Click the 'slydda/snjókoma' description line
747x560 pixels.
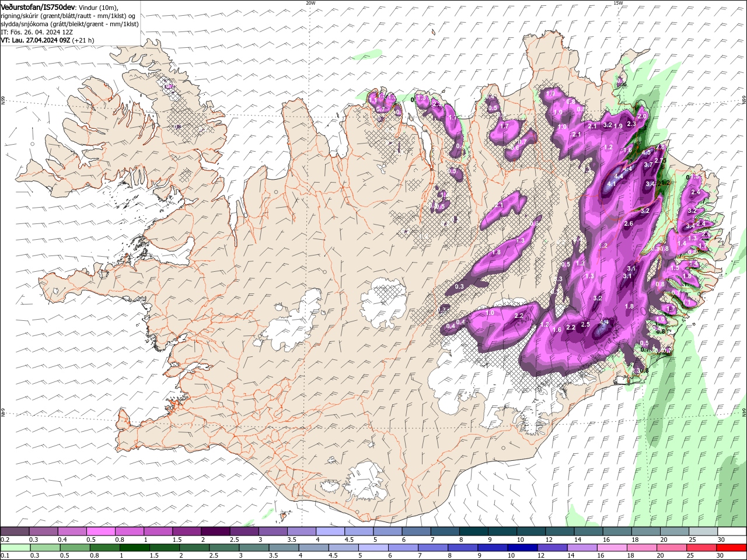point(69,24)
